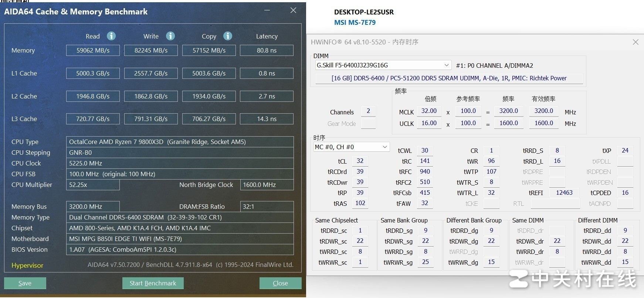This screenshot has width=644, height=298.
Task: Click Channels value 2 in HWiNFO
Action: click(x=368, y=111)
